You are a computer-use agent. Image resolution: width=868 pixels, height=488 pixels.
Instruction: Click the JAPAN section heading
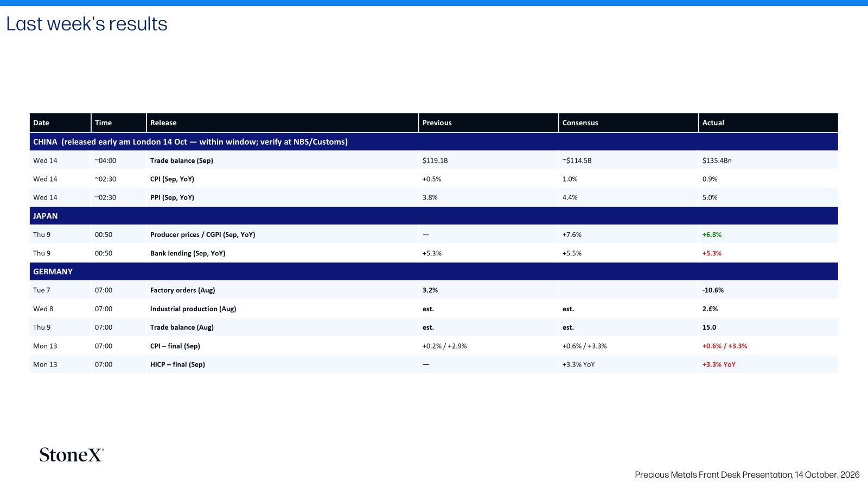pyautogui.click(x=434, y=216)
